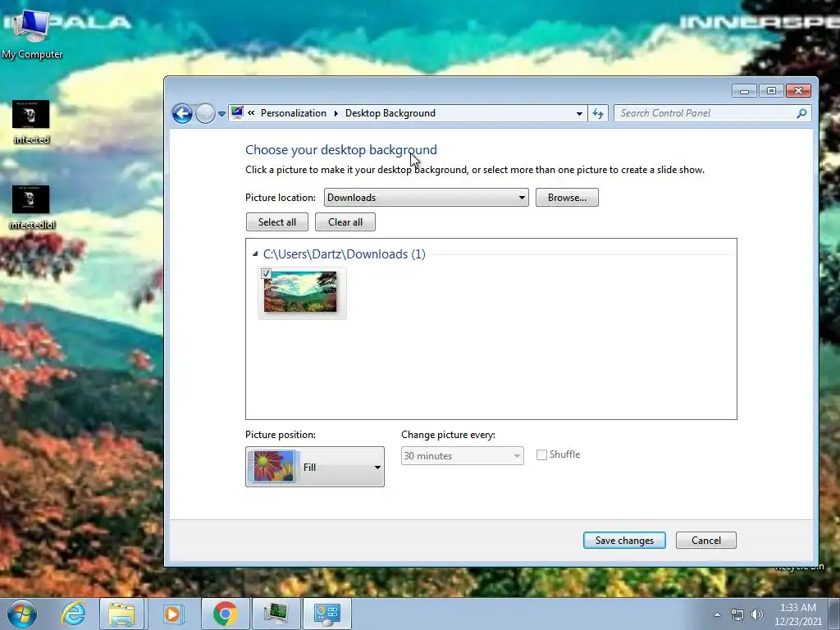Viewport: 840px width, 630px height.
Task: Click the Clear all button
Action: [x=345, y=221]
